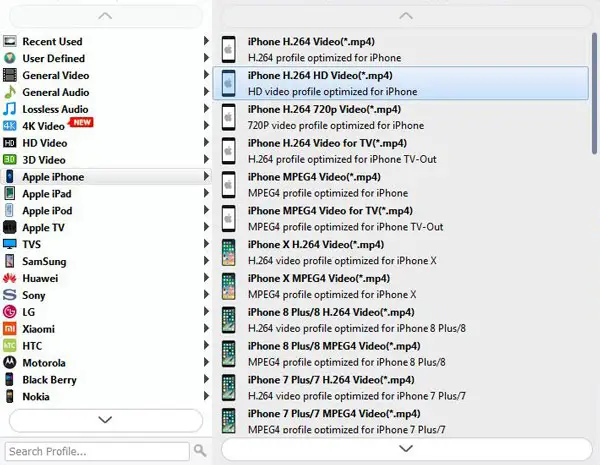
Task: Select iPhone H.264 HD Video(*.mp4) profile
Action: tap(401, 83)
